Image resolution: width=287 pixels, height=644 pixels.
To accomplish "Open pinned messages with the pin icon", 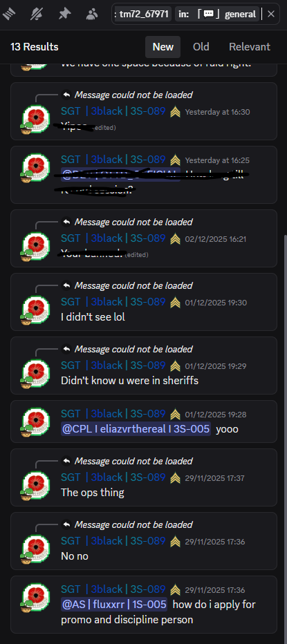I will 64,15.
